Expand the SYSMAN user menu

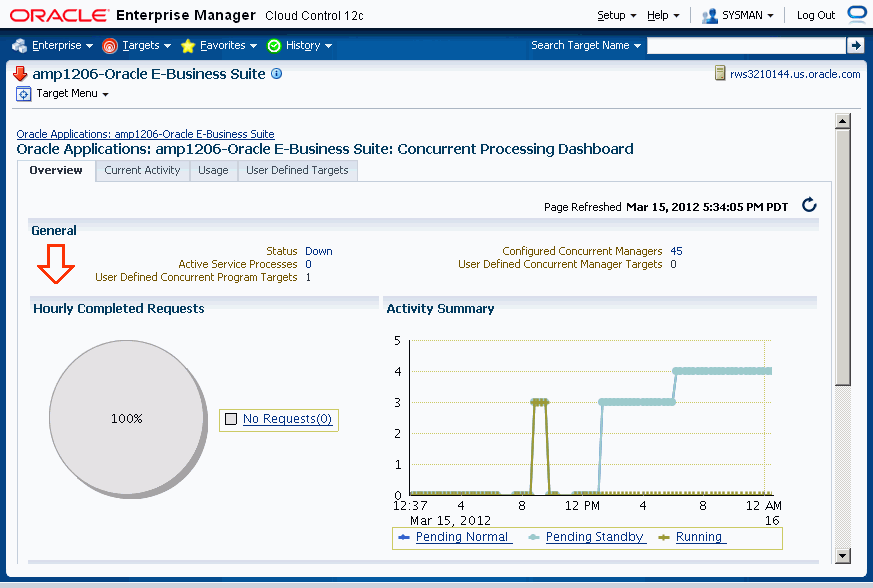(x=748, y=16)
